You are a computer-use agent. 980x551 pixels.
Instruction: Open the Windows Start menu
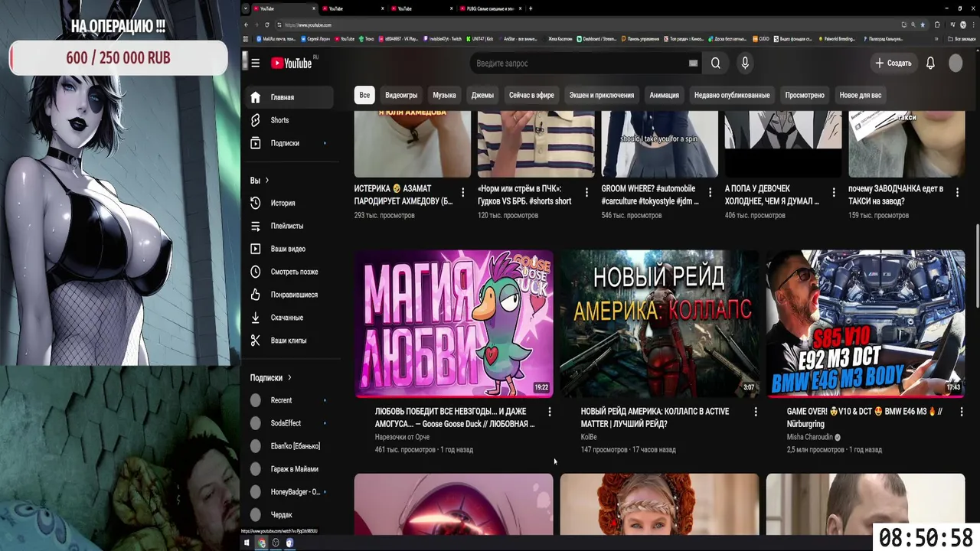coord(247,543)
